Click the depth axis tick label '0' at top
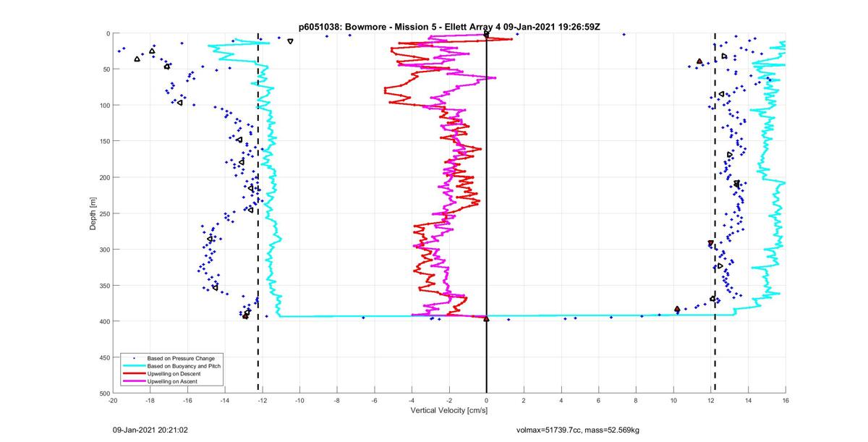The height and width of the screenshot is (442, 868). 107,33
